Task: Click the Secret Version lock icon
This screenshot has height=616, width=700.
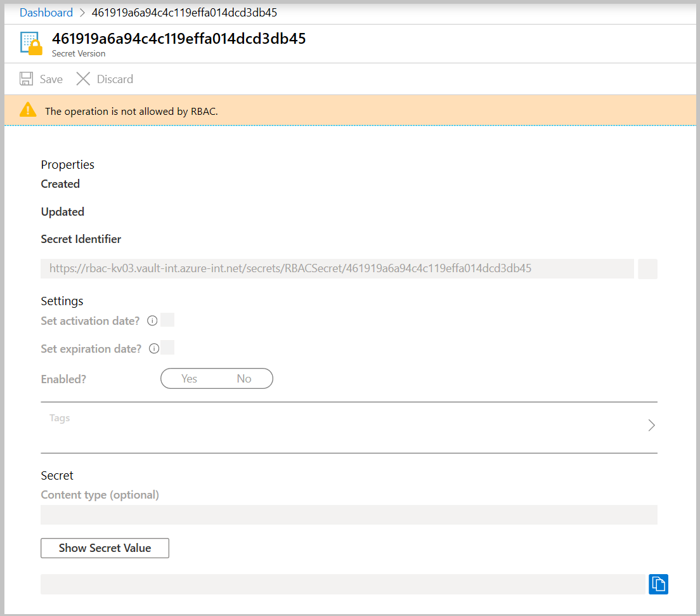Action: tap(31, 44)
